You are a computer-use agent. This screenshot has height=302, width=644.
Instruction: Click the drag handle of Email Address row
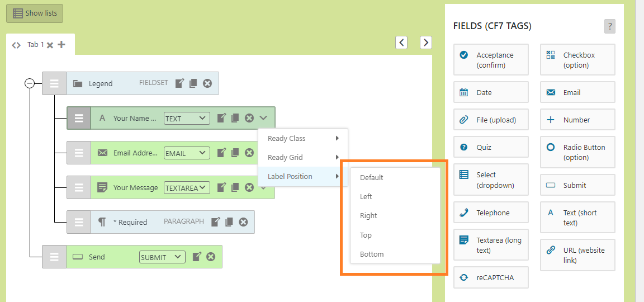[79, 153]
